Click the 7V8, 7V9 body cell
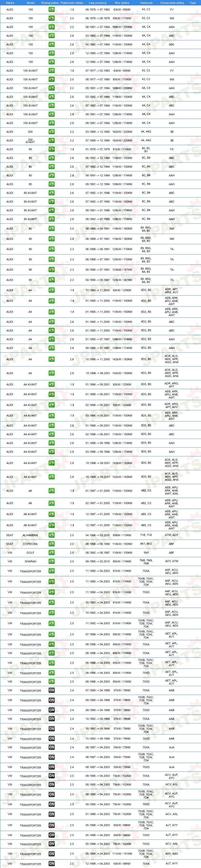 pos(146,535)
